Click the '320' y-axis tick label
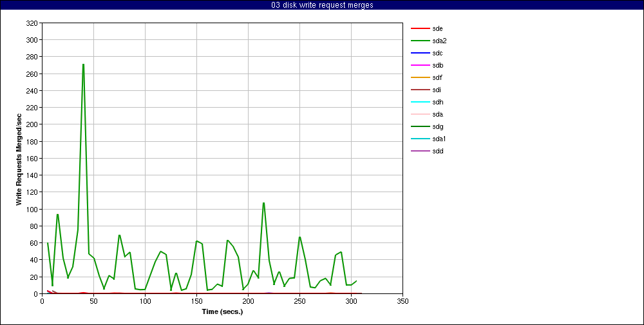The image size is (644, 325). point(32,23)
